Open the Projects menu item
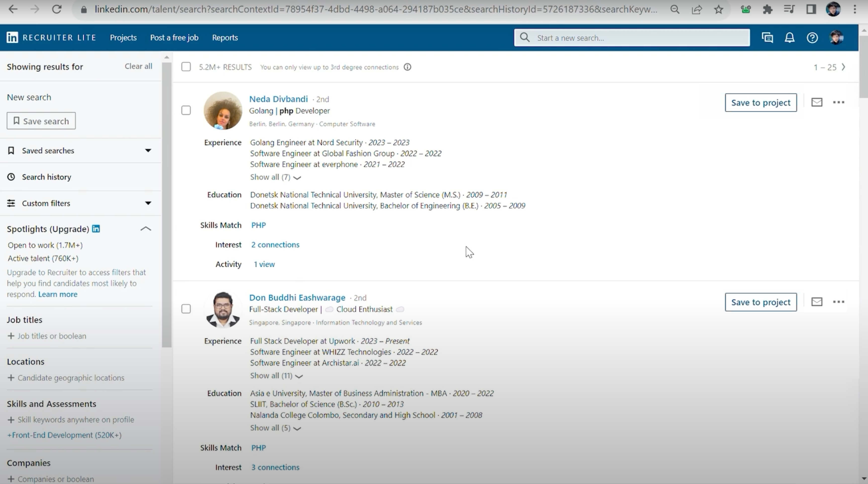The image size is (868, 484). point(123,37)
